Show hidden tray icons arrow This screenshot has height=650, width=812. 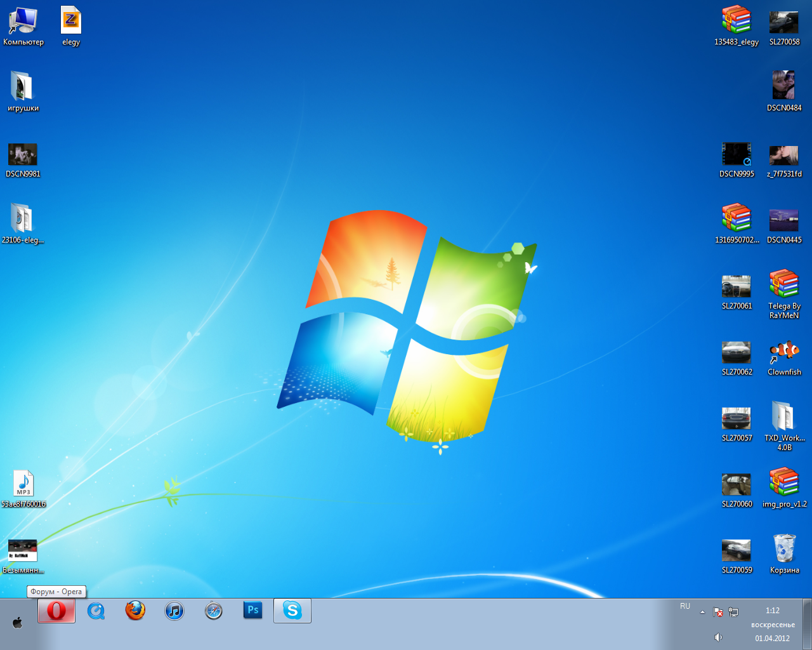[x=702, y=612]
